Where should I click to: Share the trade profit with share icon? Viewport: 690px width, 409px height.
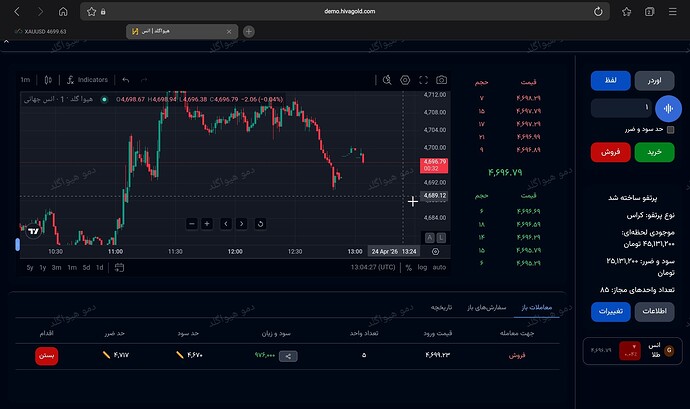tap(288, 356)
